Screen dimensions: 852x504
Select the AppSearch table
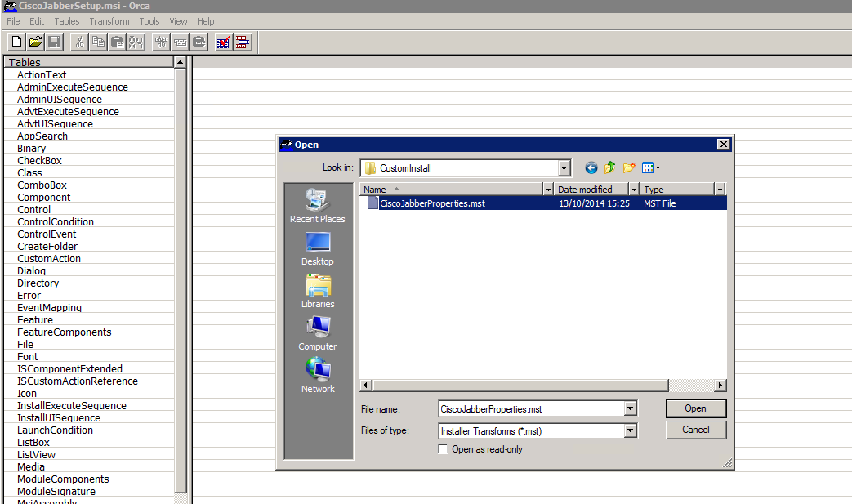[x=42, y=136]
